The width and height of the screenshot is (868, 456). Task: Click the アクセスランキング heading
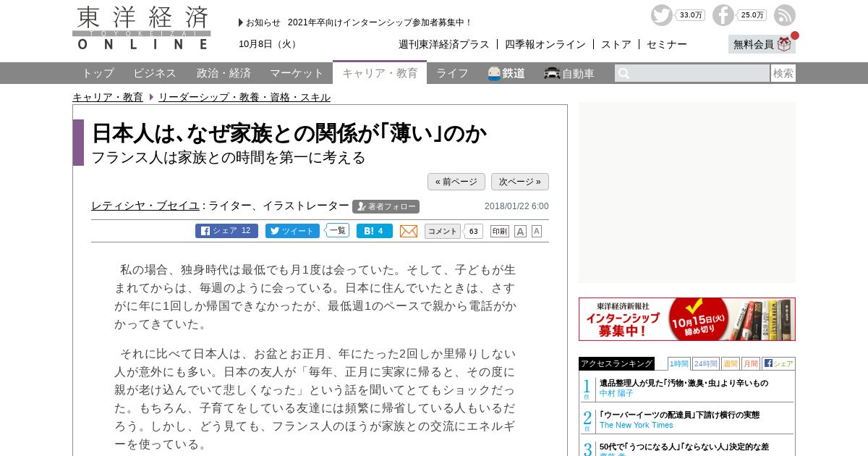[x=616, y=363]
